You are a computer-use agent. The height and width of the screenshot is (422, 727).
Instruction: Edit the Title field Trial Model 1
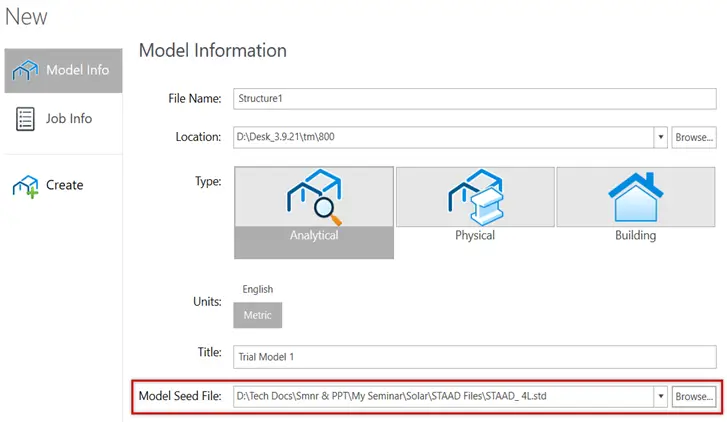(x=475, y=357)
